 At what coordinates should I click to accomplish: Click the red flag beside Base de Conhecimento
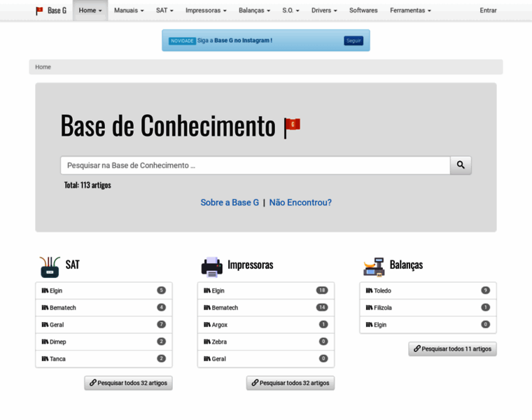click(x=292, y=127)
